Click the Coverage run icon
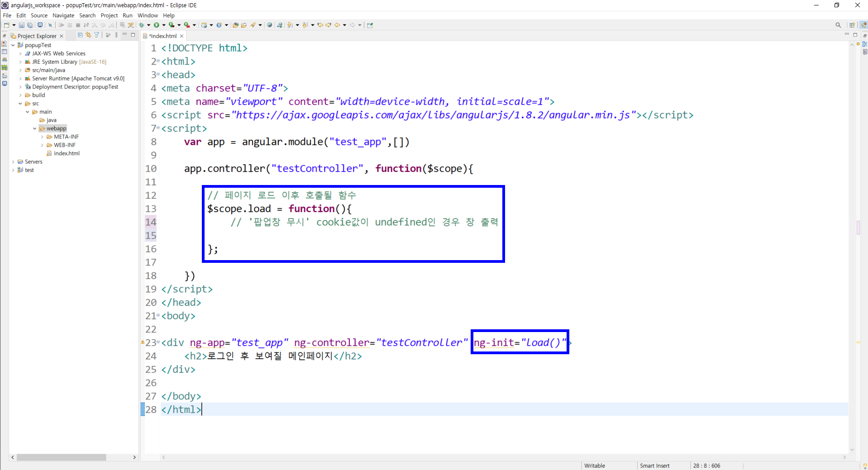Screen dimensions: 868x470 [x=172, y=25]
